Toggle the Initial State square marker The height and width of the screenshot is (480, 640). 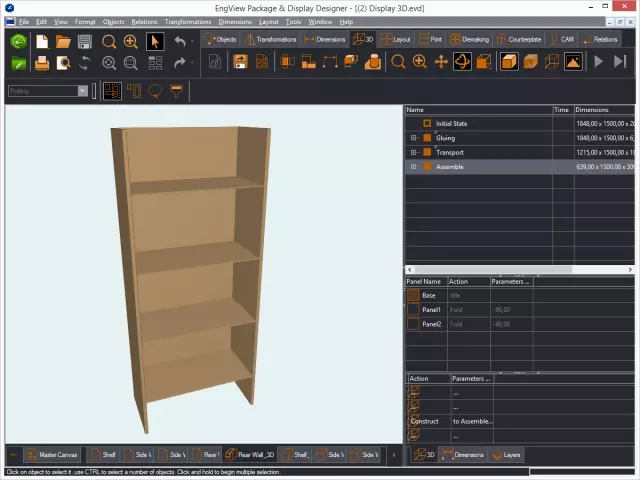point(427,124)
